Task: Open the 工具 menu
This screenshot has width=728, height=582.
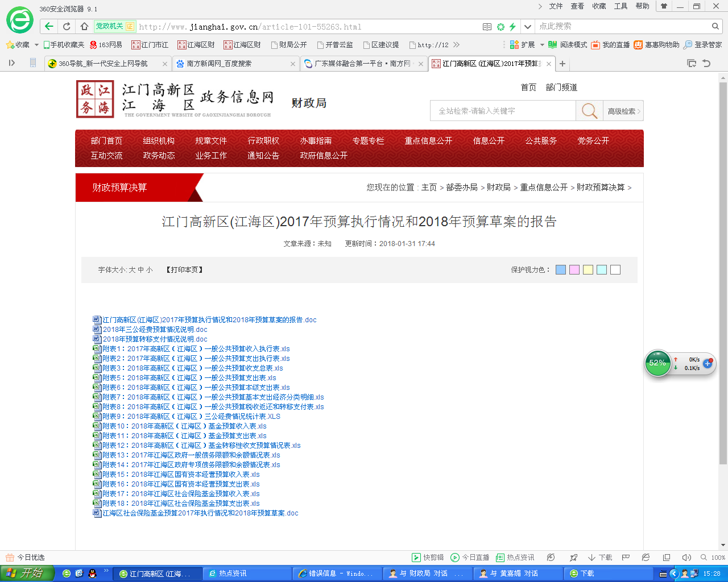Action: pos(621,6)
